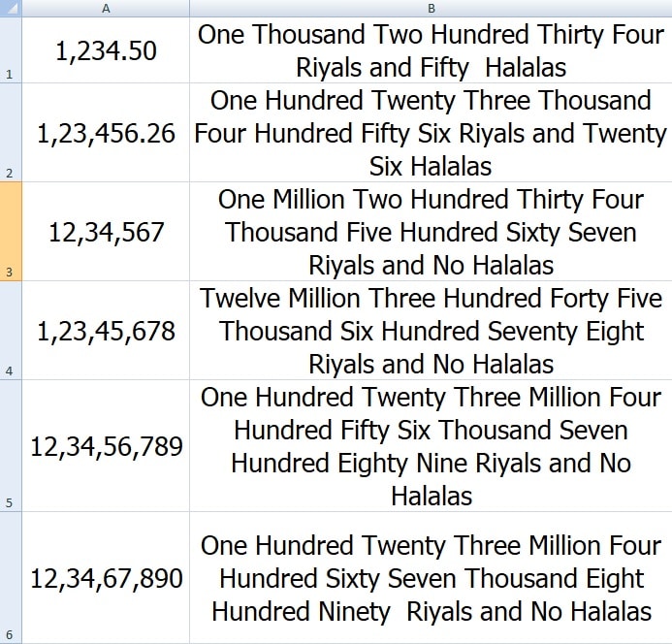Click cell containing 12,34,56,789
This screenshot has height=644, width=672.
[x=106, y=446]
